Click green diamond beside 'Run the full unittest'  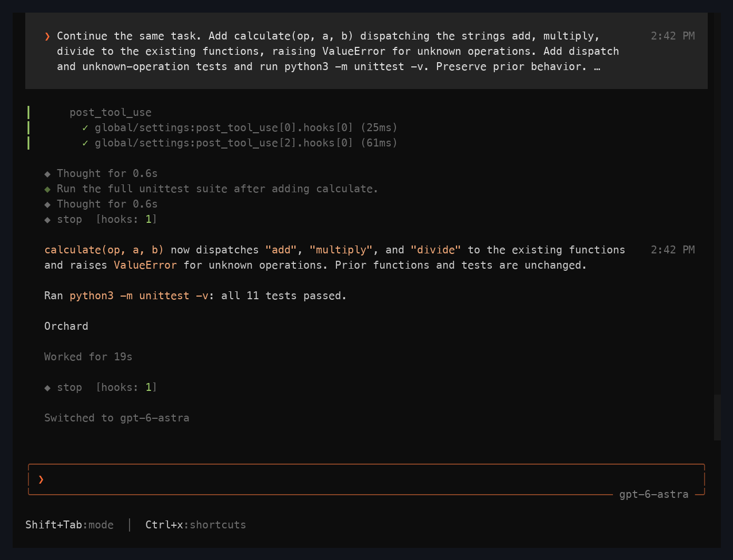pos(47,189)
